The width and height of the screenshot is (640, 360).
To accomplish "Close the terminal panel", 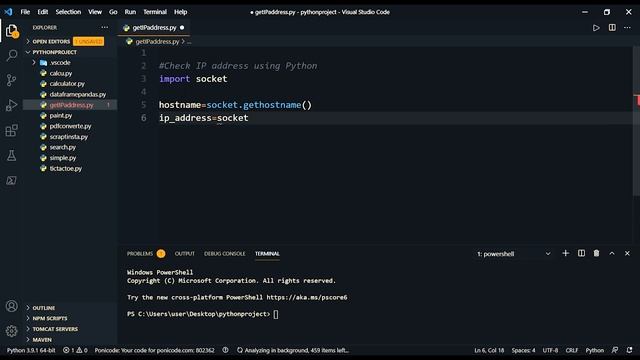I will [627, 253].
